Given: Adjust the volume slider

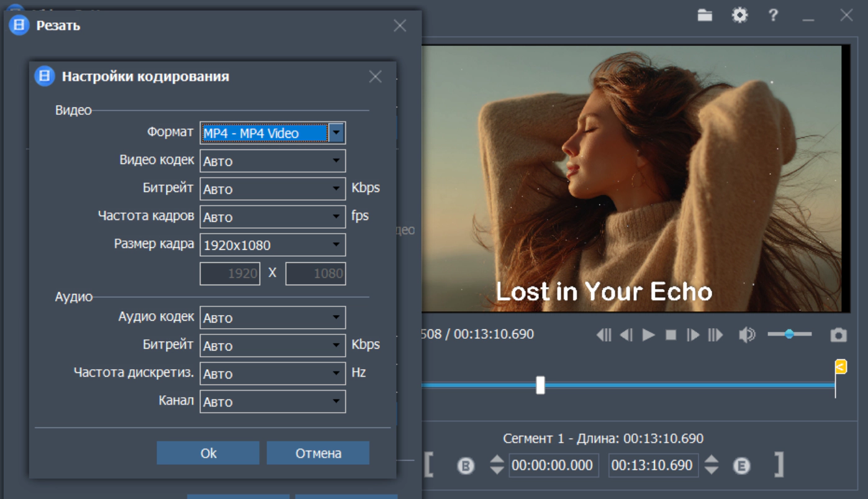Looking at the screenshot, I should (789, 334).
